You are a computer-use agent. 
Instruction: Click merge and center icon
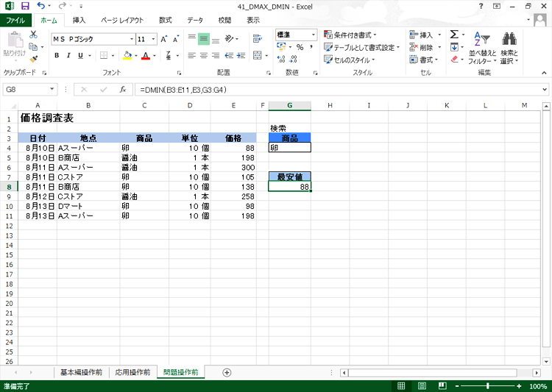coord(258,56)
